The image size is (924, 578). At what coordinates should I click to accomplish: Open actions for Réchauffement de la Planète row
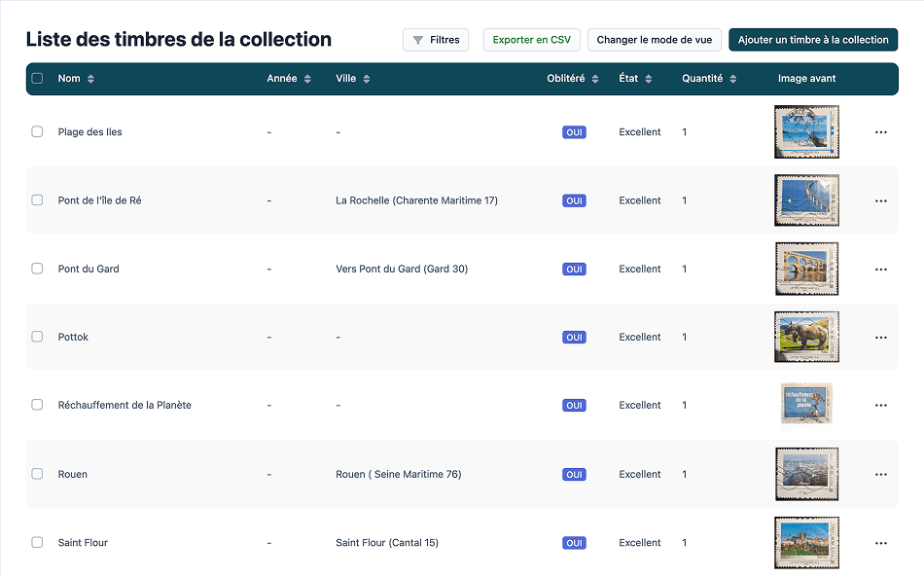point(881,405)
